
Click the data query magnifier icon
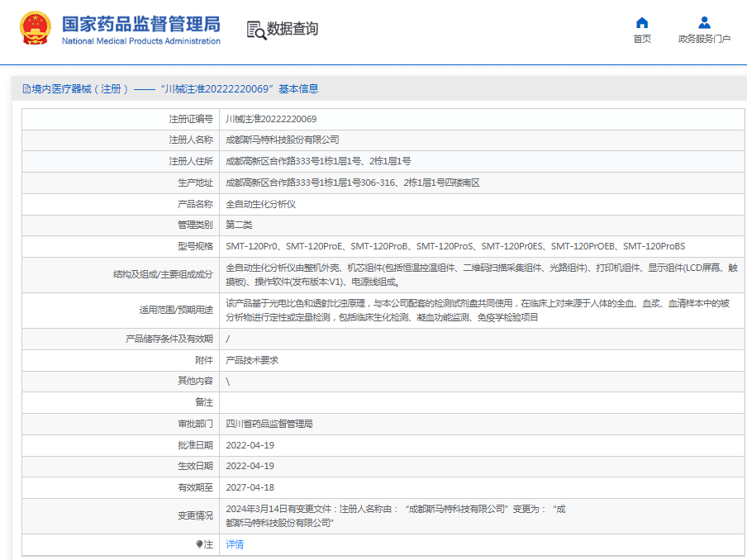click(256, 29)
